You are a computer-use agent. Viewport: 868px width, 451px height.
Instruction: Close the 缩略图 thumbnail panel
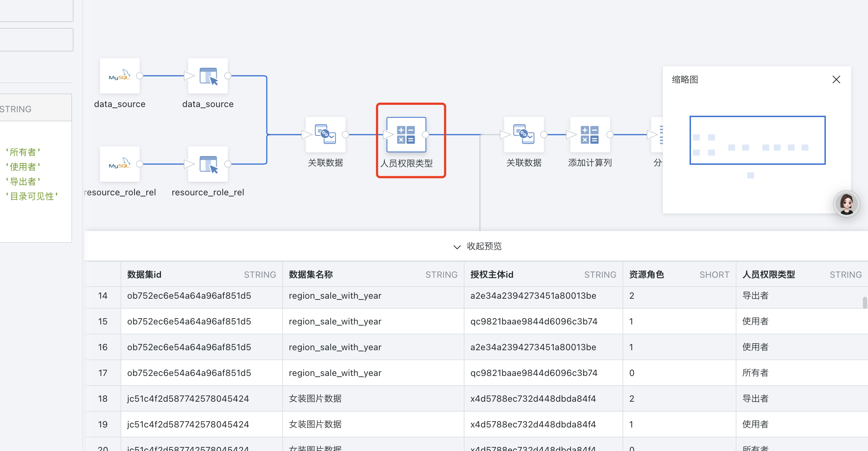click(836, 79)
